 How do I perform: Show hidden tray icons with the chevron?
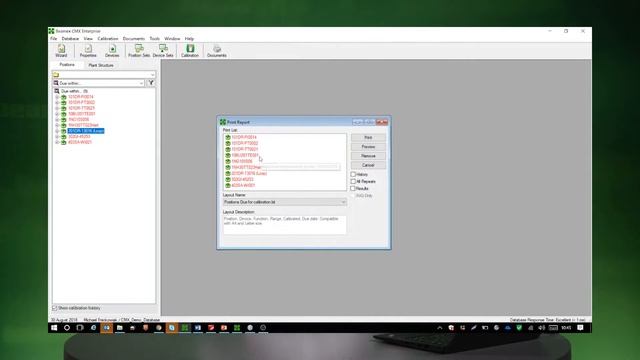[x=440, y=328]
